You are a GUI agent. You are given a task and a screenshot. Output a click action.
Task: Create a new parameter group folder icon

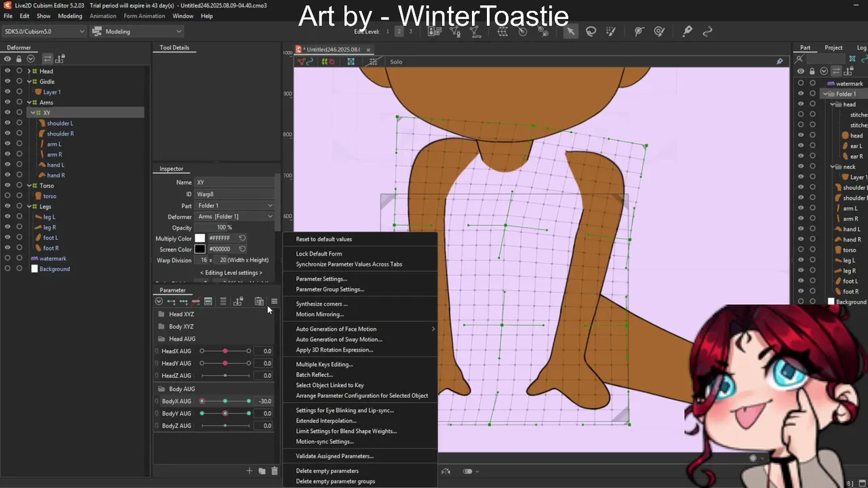point(262,471)
